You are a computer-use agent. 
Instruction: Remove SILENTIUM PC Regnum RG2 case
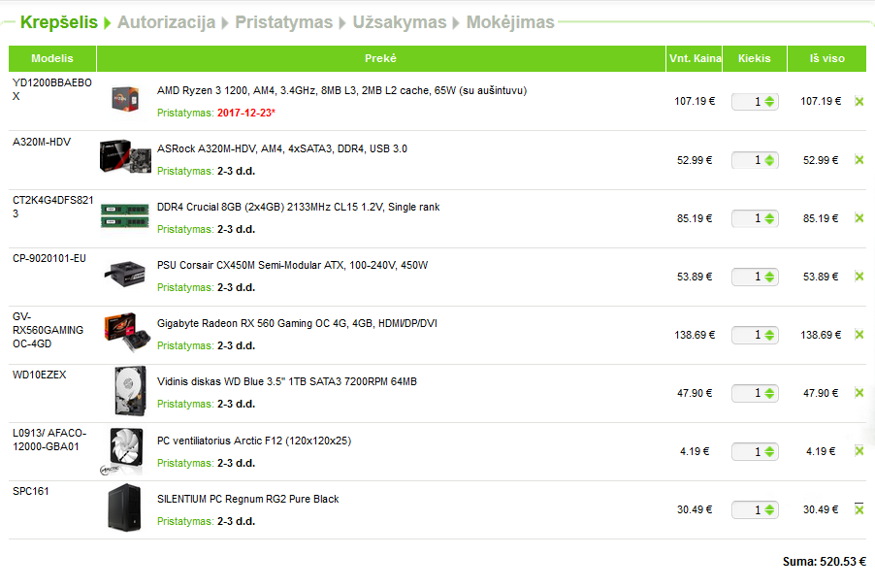(x=859, y=509)
